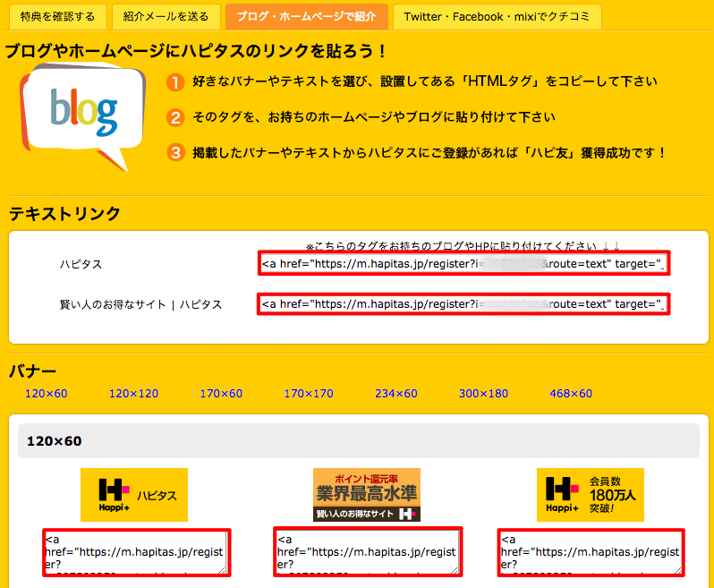
Task: Switch to 紹介メールを送る tab
Action: coord(166,17)
